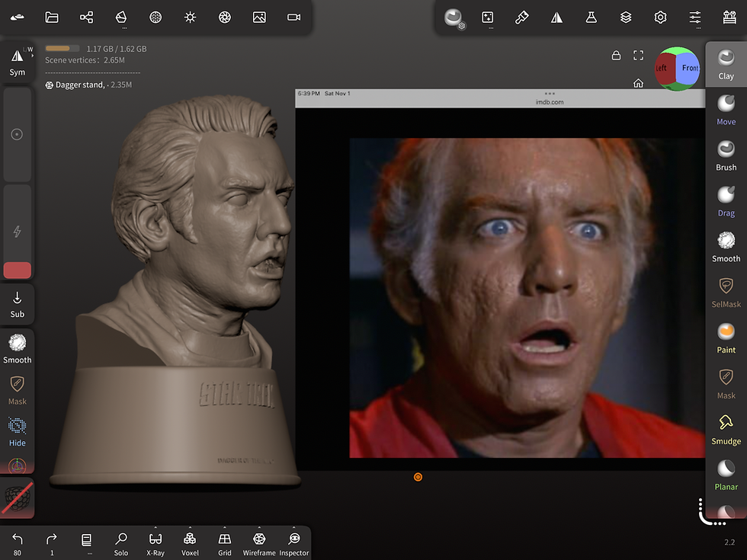Open current tool settings sphere
The width and height of the screenshot is (747, 560).
(x=454, y=18)
